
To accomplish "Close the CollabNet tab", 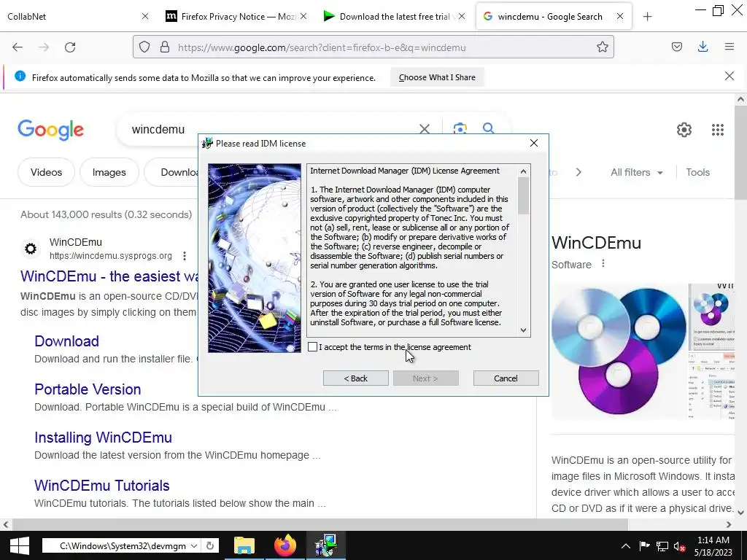I will coord(145,17).
